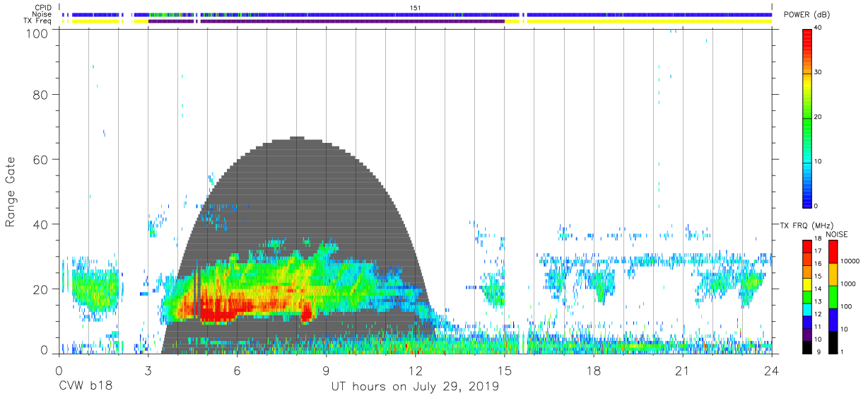Click the range gate tick label '20'
The height and width of the screenshot is (401, 868).
[41, 289]
